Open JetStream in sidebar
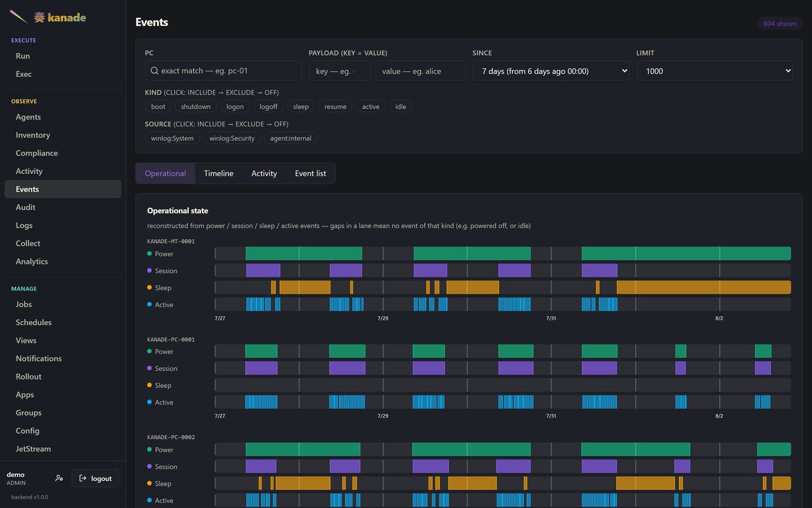 click(63, 449)
